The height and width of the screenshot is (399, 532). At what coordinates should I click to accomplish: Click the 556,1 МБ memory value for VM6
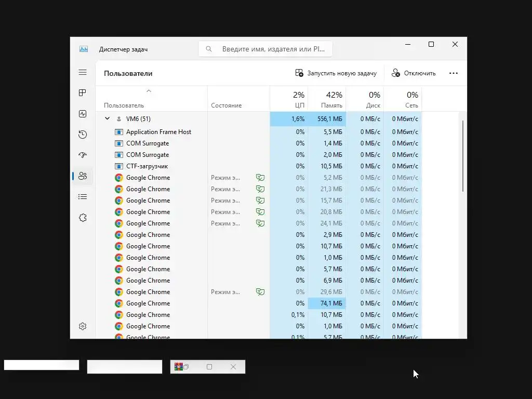(x=327, y=119)
